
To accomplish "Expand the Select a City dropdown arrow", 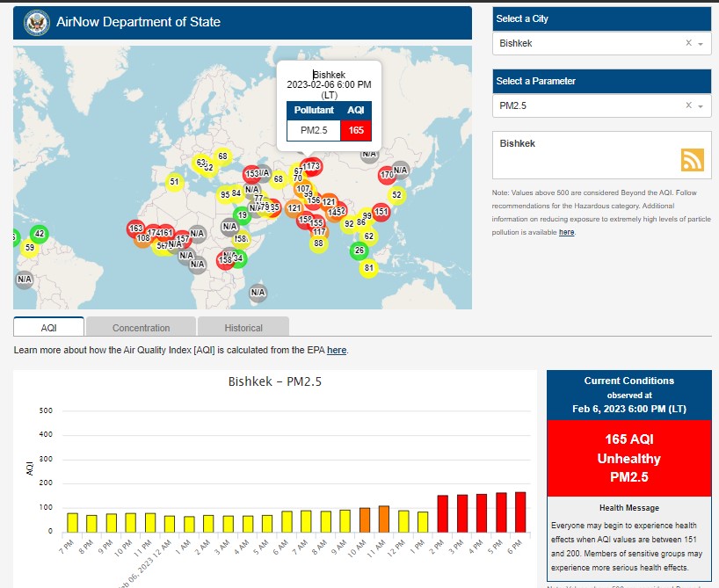I will [701, 44].
